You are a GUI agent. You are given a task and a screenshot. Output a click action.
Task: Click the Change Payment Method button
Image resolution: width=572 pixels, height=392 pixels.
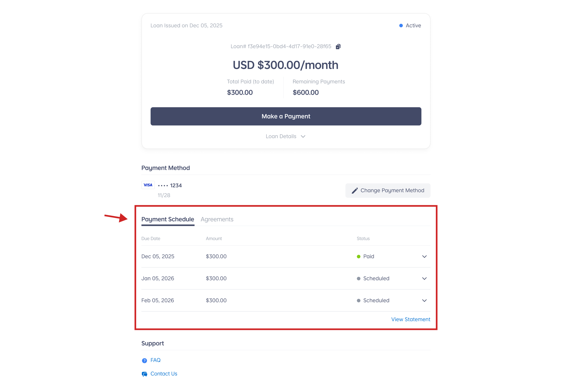[x=388, y=191]
